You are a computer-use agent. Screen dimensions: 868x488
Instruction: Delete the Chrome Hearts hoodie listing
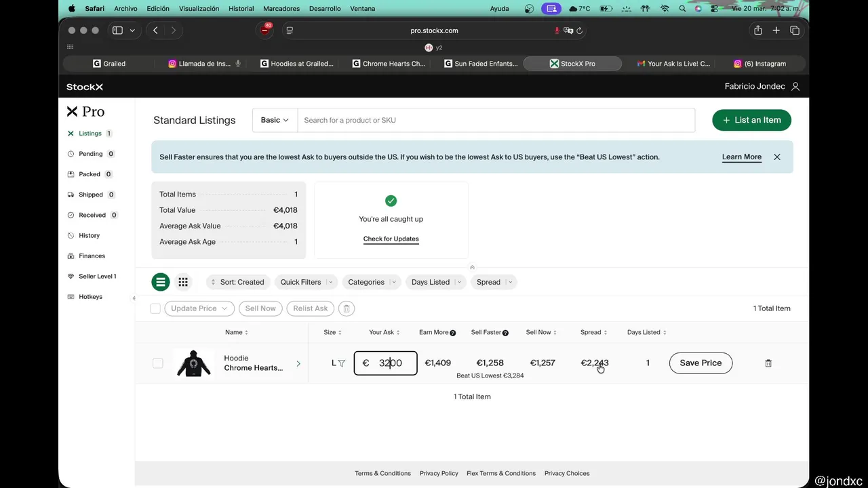click(768, 363)
